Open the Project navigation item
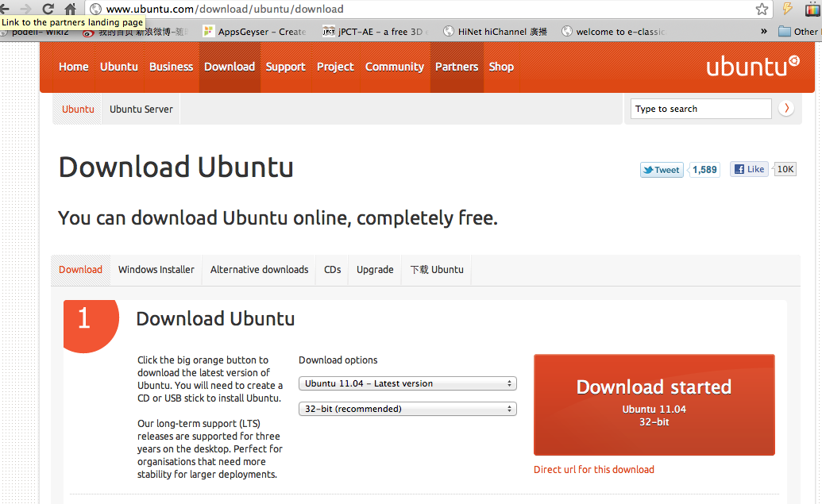The width and height of the screenshot is (822, 504). (335, 67)
